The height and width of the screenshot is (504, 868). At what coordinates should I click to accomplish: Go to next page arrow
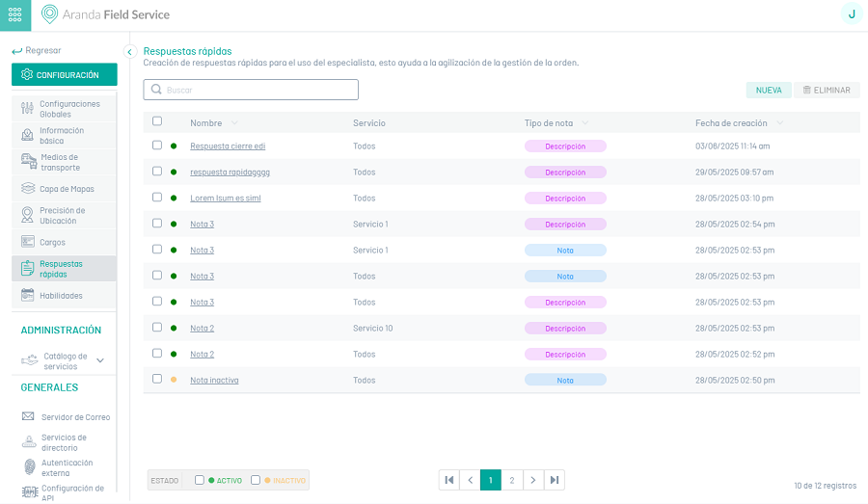point(532,480)
